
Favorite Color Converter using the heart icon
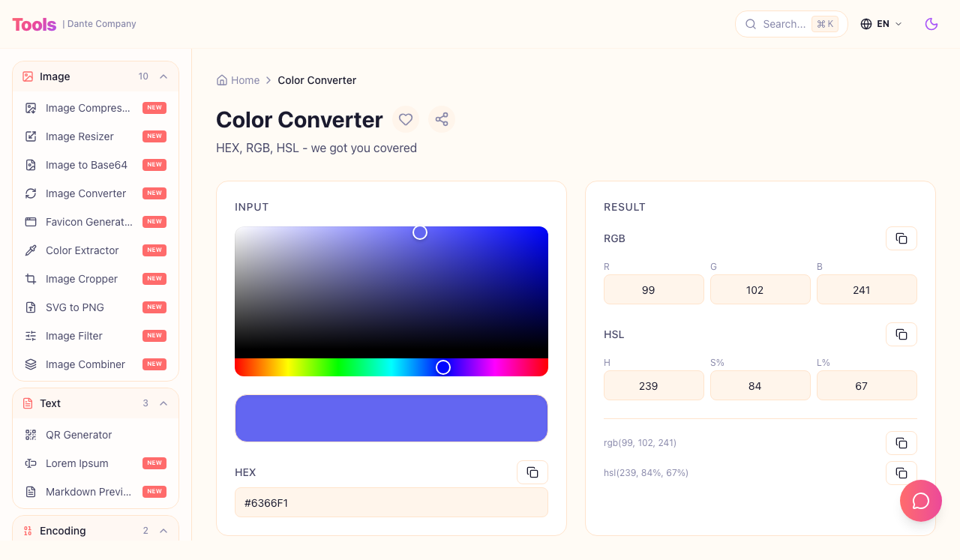click(x=406, y=119)
